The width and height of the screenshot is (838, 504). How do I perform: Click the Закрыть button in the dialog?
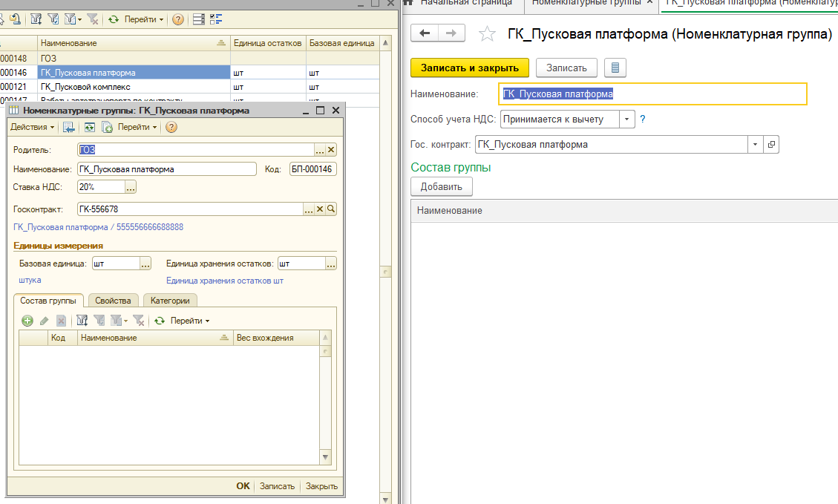click(x=321, y=486)
